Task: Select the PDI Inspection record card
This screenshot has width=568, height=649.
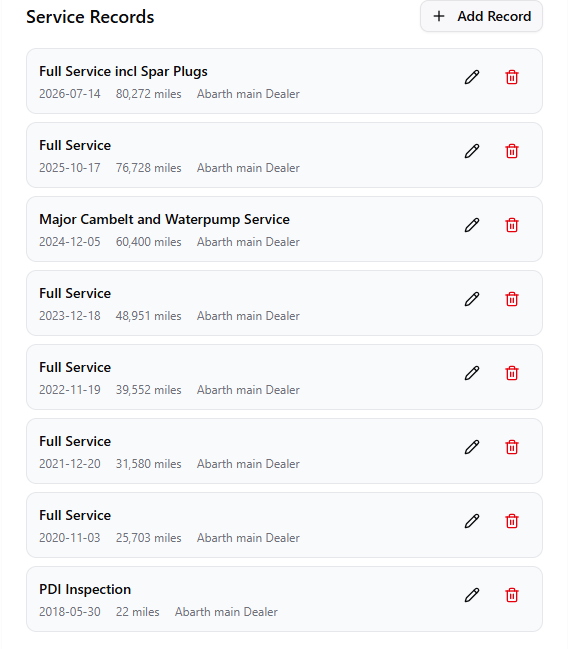Action: pyautogui.click(x=284, y=599)
